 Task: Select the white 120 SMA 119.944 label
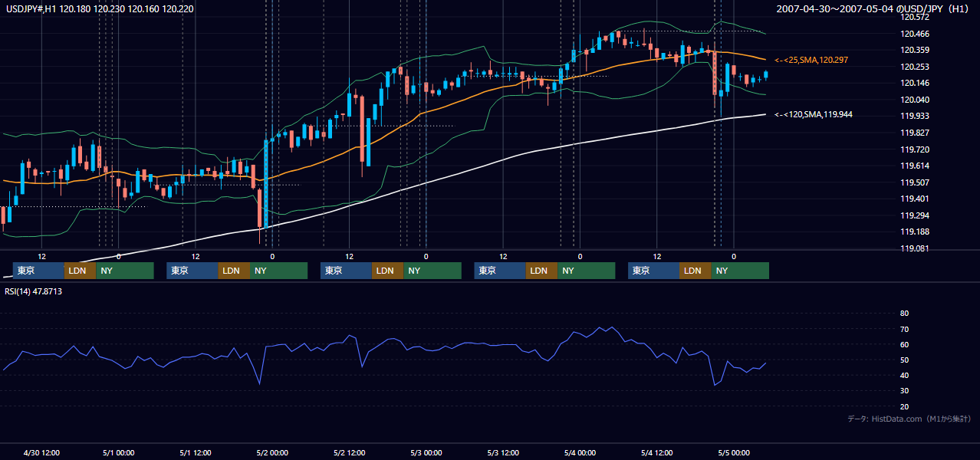(814, 114)
